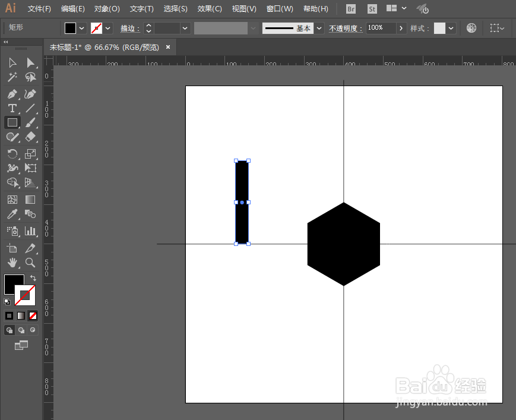Select the Gradient tool

(31, 200)
